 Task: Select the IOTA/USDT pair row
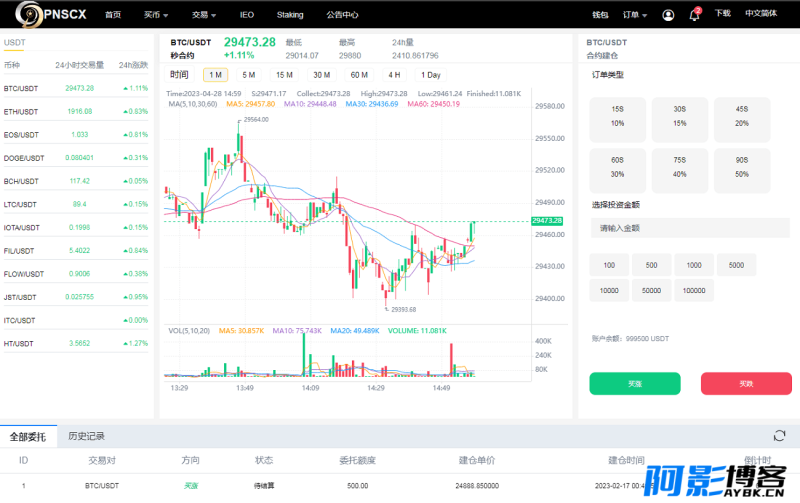tap(76, 228)
